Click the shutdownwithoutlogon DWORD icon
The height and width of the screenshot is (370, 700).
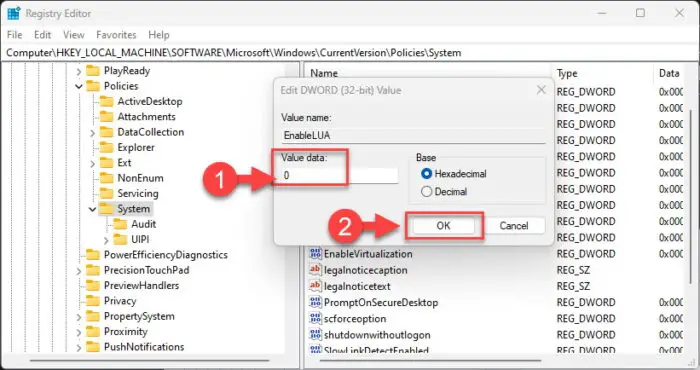click(315, 334)
